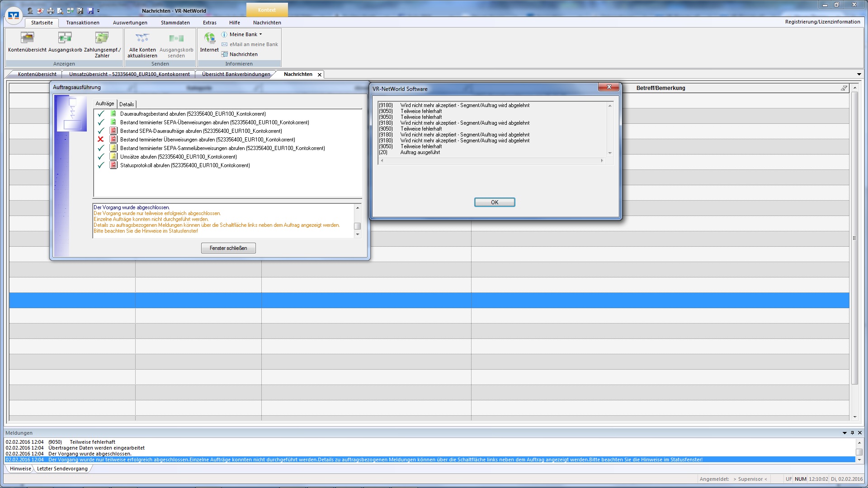
Task: Open Kontenübersicht from the ribbon
Action: click(x=28, y=42)
